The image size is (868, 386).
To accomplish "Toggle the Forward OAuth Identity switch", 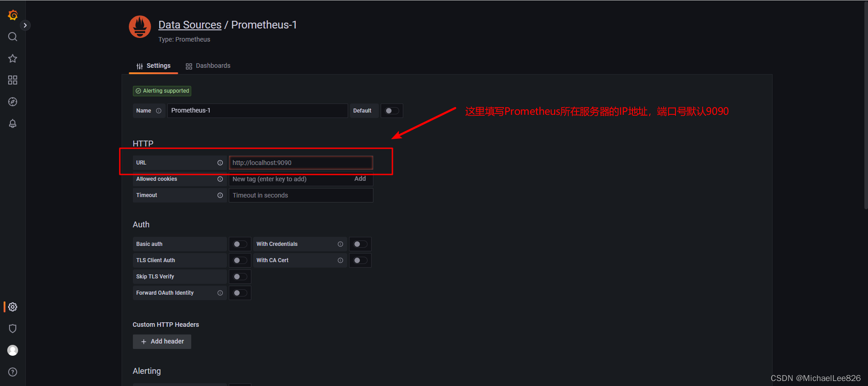I will [240, 293].
